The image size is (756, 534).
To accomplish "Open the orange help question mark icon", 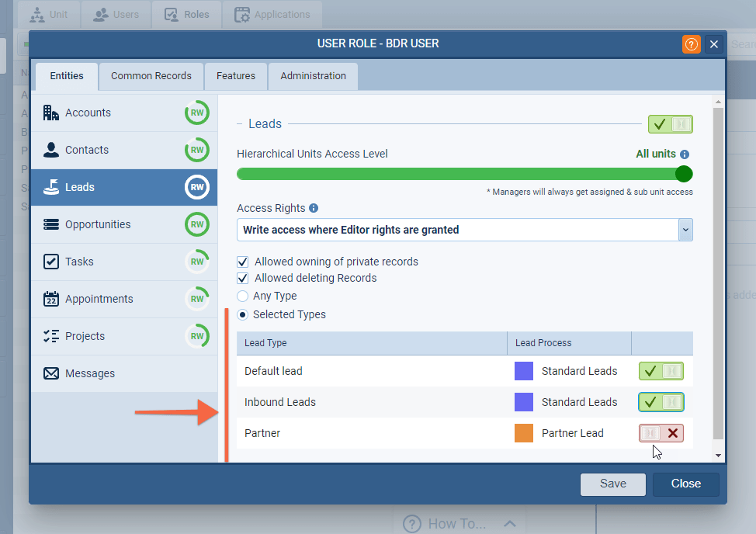I will pyautogui.click(x=691, y=44).
